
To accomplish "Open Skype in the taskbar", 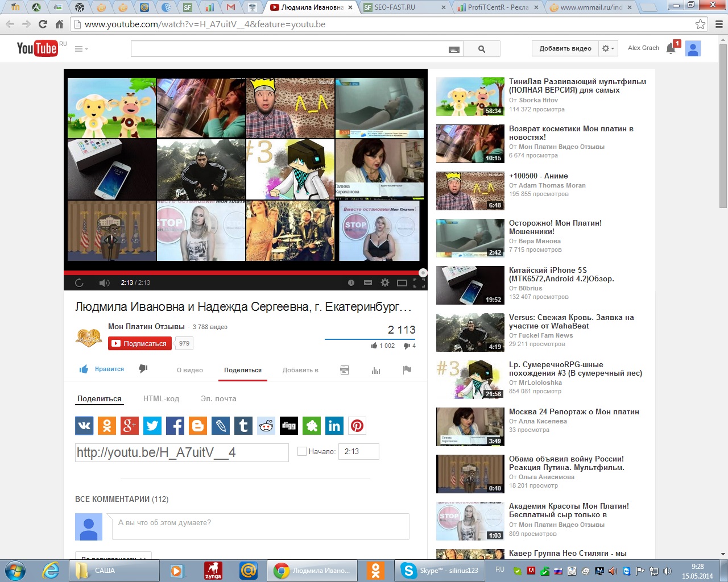I will [x=440, y=570].
